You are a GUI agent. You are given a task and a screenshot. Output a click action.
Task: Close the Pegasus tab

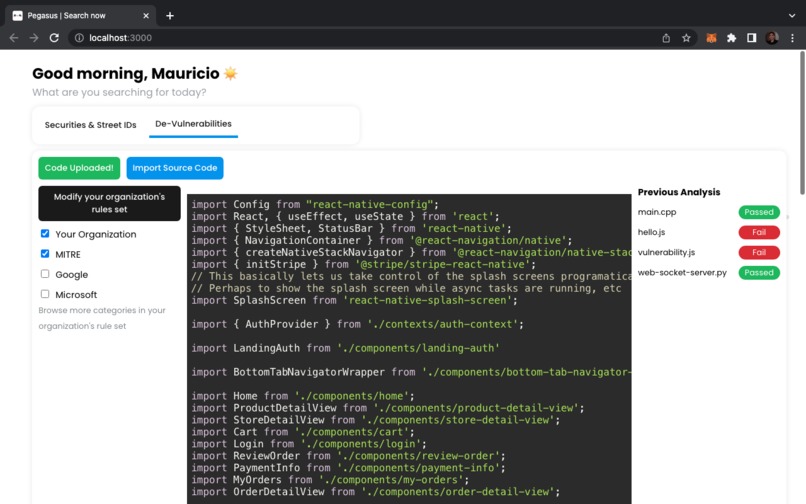(146, 16)
